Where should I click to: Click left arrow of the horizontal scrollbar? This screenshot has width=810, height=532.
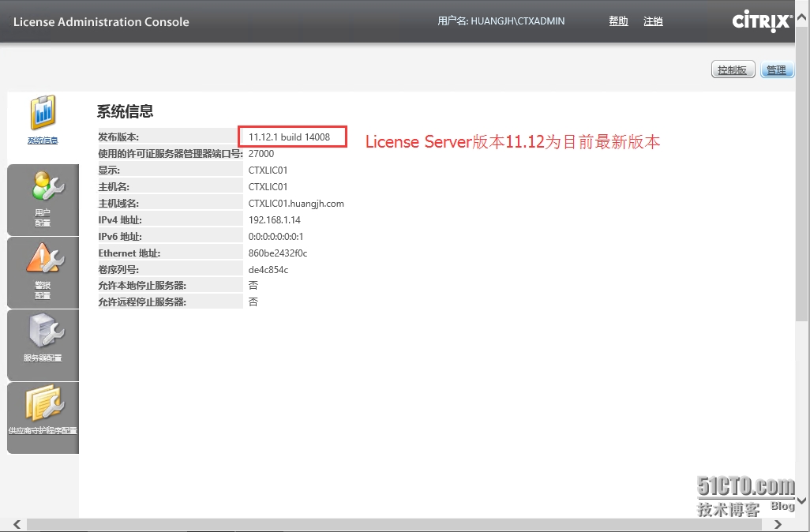(x=16, y=523)
